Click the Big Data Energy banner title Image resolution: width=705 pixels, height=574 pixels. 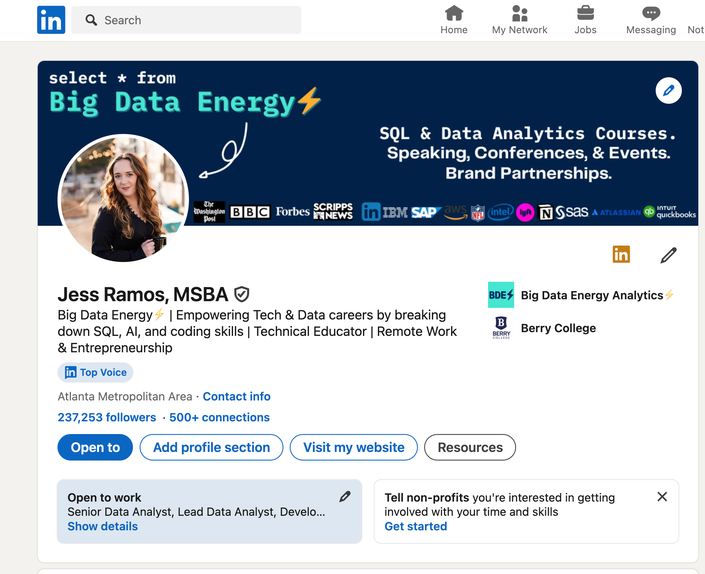click(x=185, y=102)
